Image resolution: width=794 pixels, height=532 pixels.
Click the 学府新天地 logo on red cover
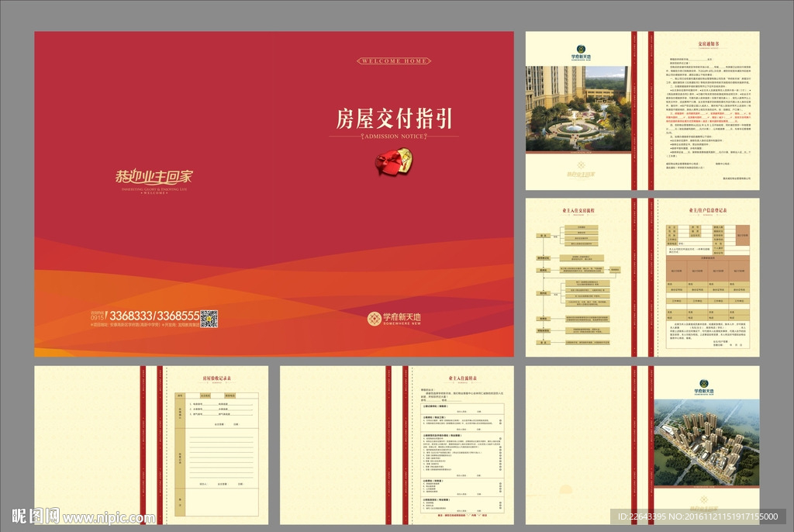click(x=395, y=319)
